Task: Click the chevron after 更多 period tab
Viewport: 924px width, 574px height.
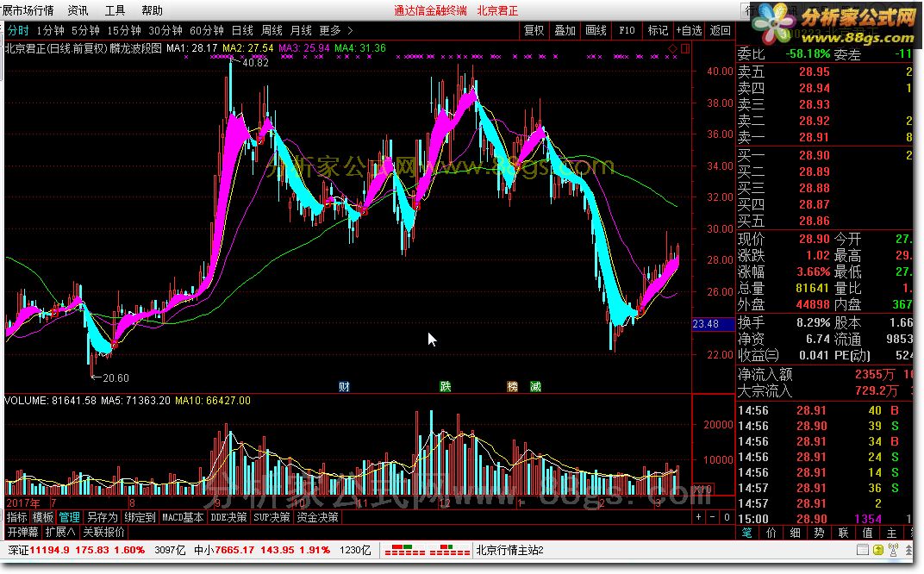Action: pos(350,31)
